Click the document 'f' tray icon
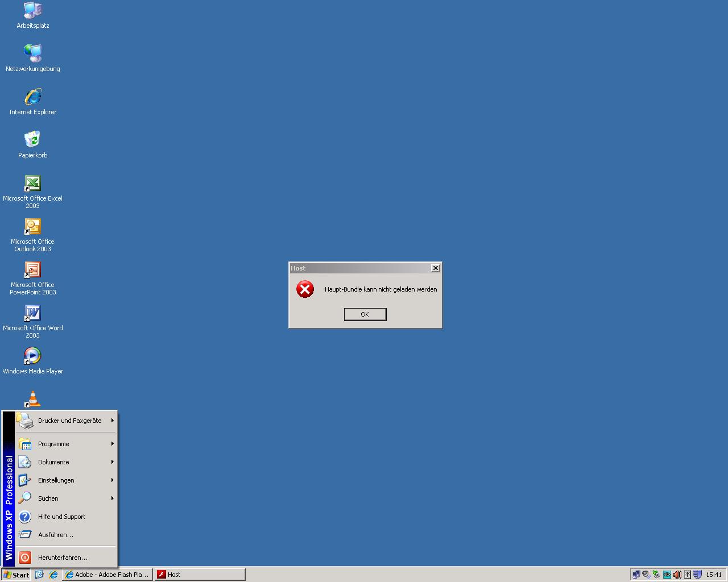Screen dimensions: 728x582 (687, 575)
